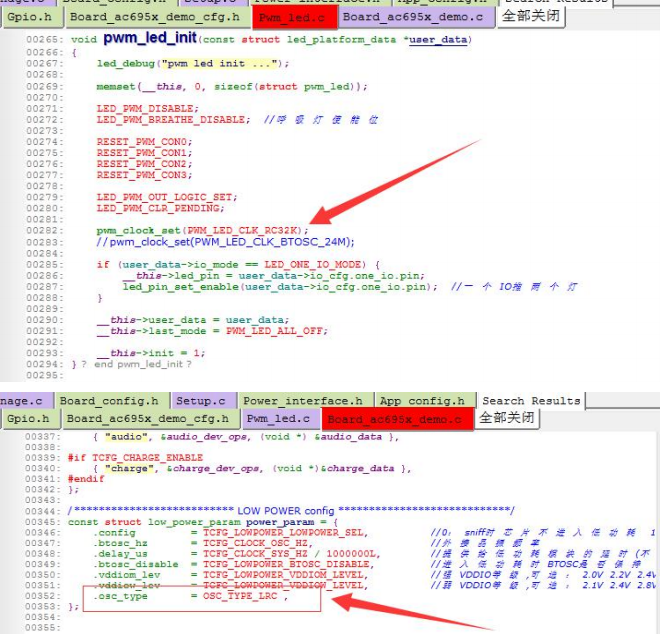Click LED_PWM_CLR_PENDING on line 00280

[160, 208]
